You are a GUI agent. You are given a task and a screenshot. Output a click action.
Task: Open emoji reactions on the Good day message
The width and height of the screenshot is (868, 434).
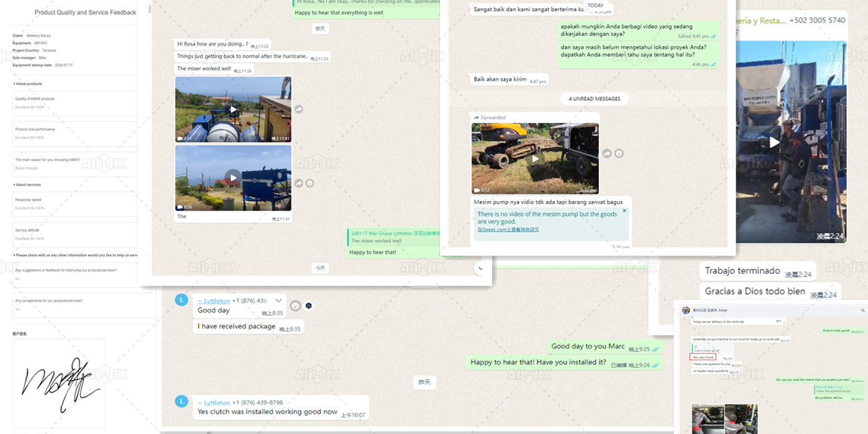pos(296,306)
